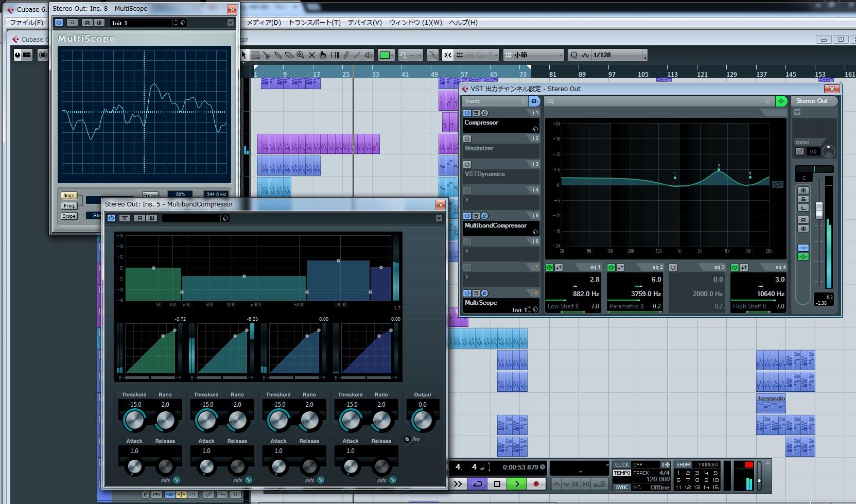The image size is (856, 504).
Task: Toggle EQ bypass green button
Action: tap(781, 101)
